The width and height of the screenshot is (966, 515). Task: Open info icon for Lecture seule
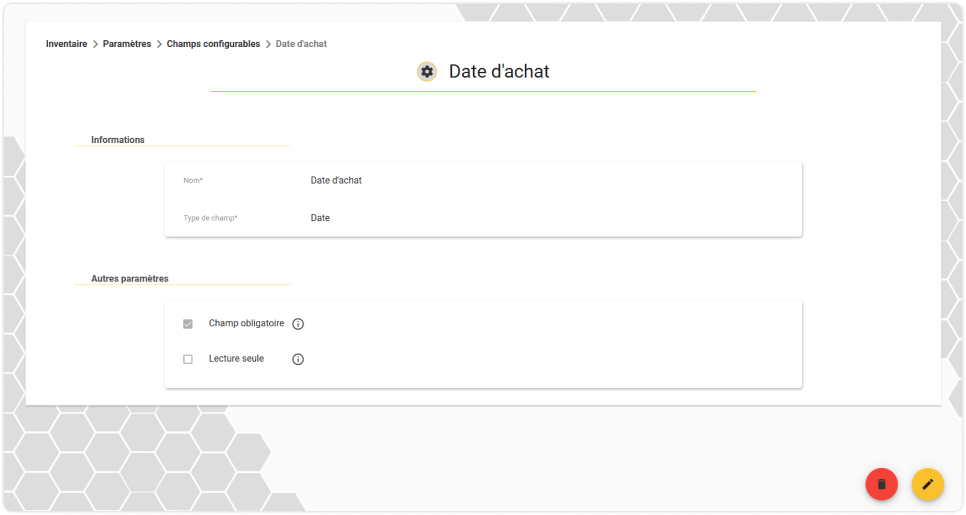[298, 359]
